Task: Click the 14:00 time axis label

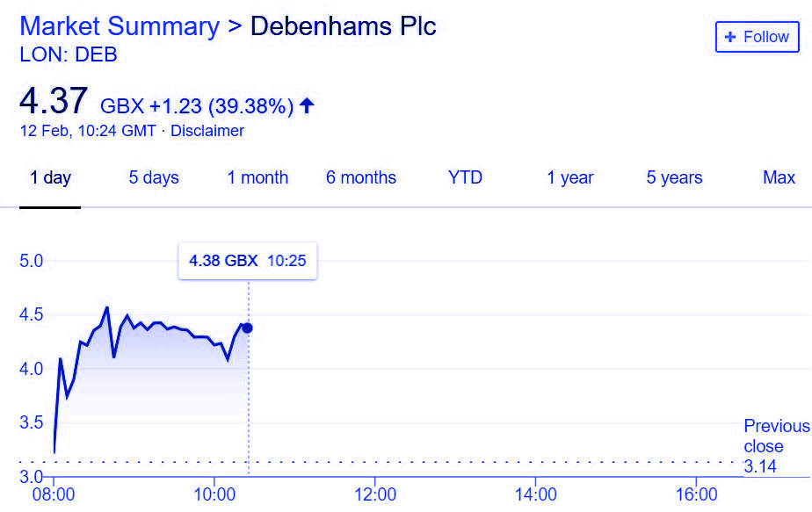Action: tap(536, 494)
